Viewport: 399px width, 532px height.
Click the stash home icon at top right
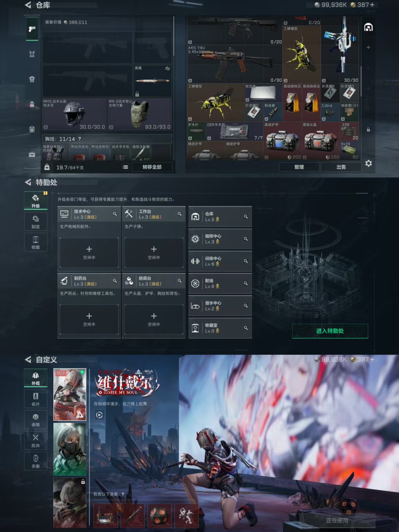click(368, 27)
